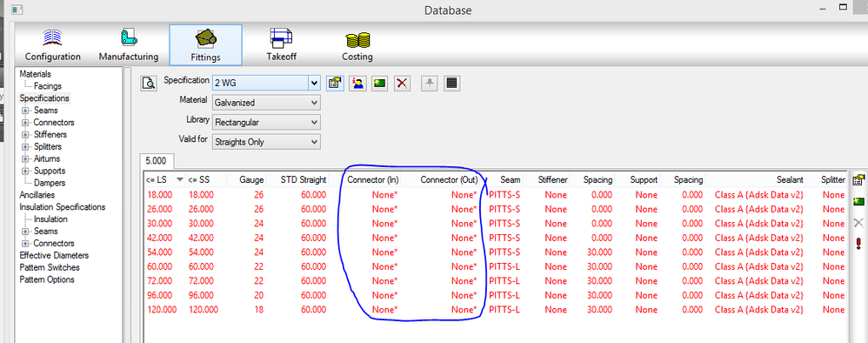868x343 pixels.
Task: Click Class A sealant in 42.000 row
Action: pyautogui.click(x=759, y=238)
